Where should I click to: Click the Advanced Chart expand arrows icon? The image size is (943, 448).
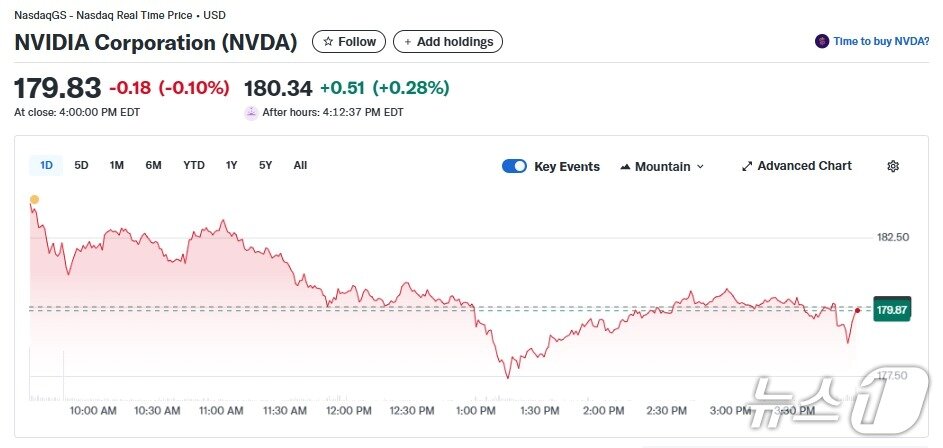coord(746,166)
